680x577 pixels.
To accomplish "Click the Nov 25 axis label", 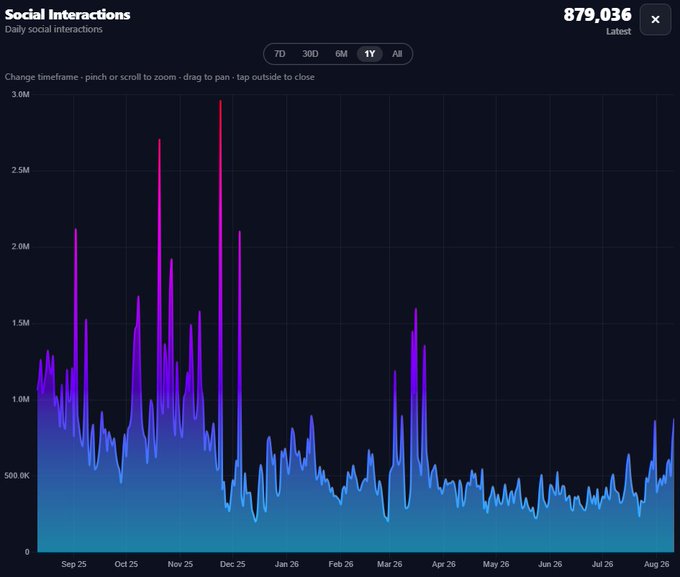I will click(180, 564).
